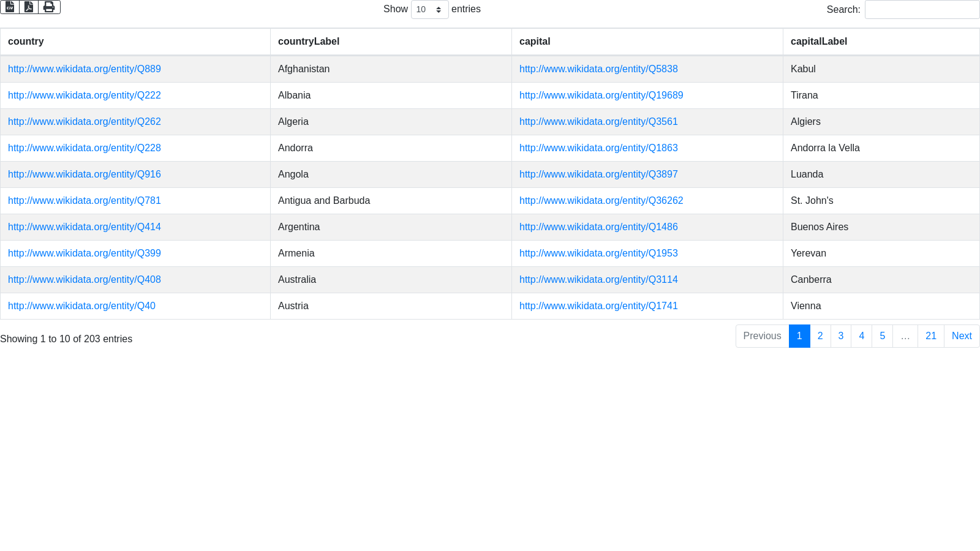The image size is (980, 551).
Task: Go to page 2 of results
Action: (x=820, y=336)
